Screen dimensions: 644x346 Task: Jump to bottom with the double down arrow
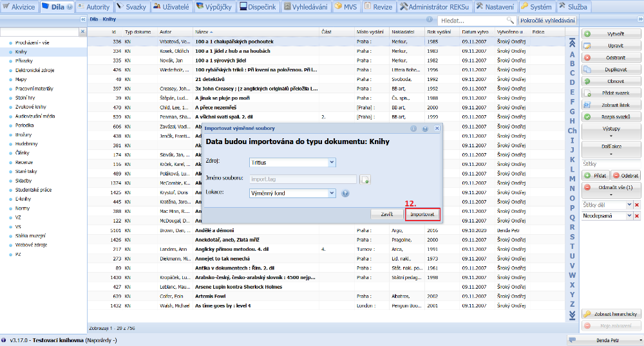click(x=571, y=314)
